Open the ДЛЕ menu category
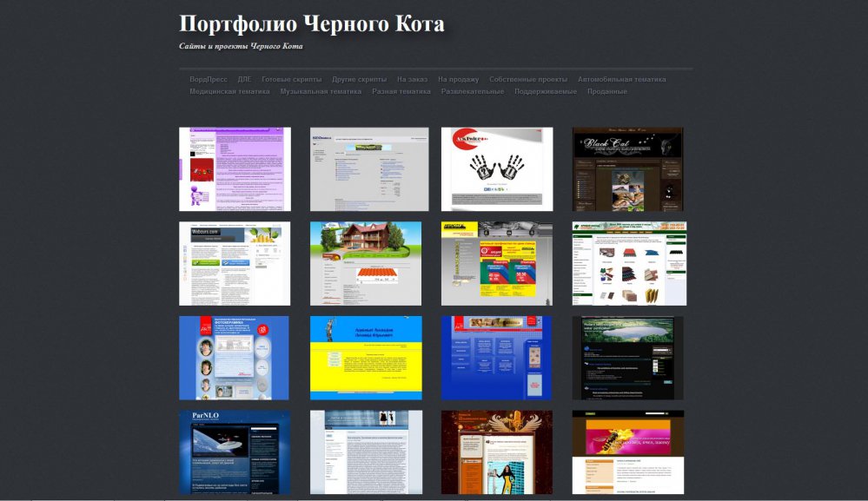Viewport: 868px width, 501px height. point(244,80)
